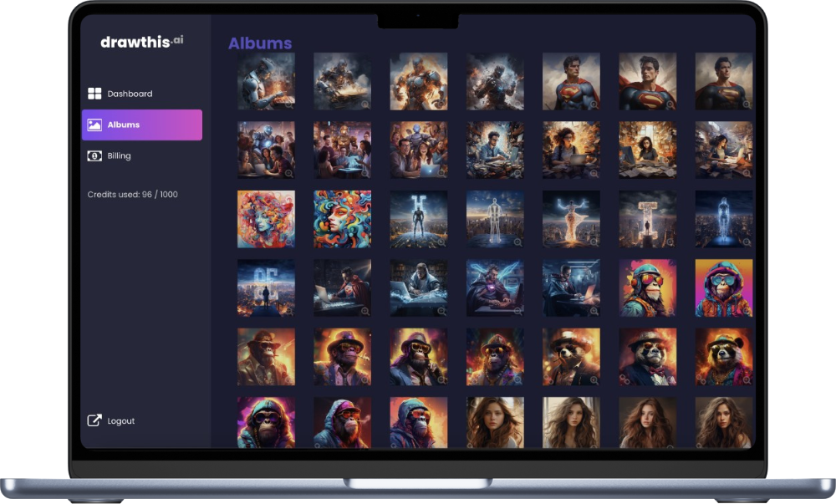
Task: Zoom the hoodie monkey with teal glasses
Action: tap(747, 311)
